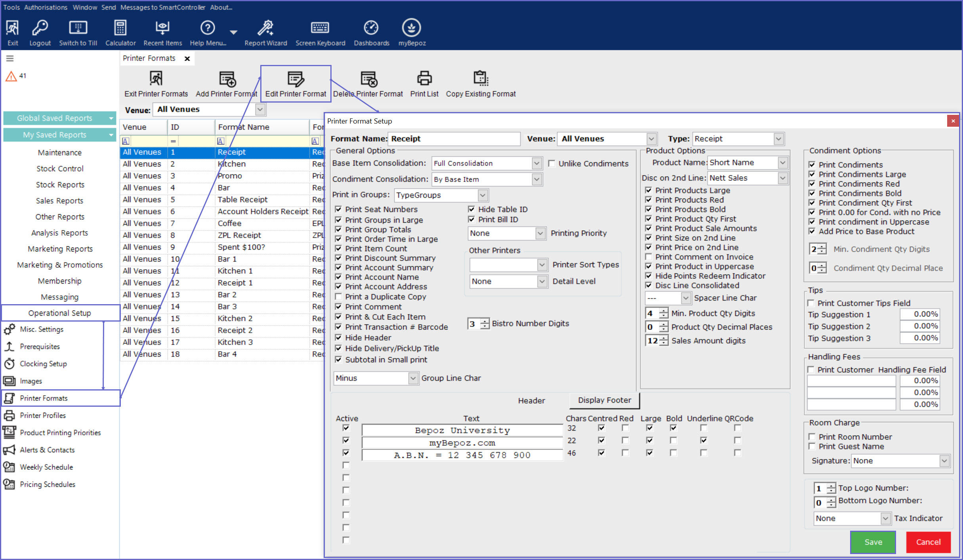Check the Unlike Condiments option
The height and width of the screenshot is (560, 963).
pyautogui.click(x=551, y=164)
